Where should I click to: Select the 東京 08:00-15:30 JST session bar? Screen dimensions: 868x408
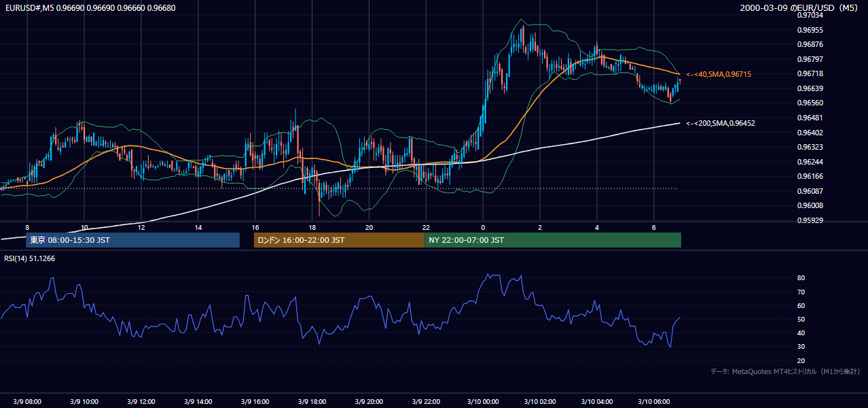(132, 240)
